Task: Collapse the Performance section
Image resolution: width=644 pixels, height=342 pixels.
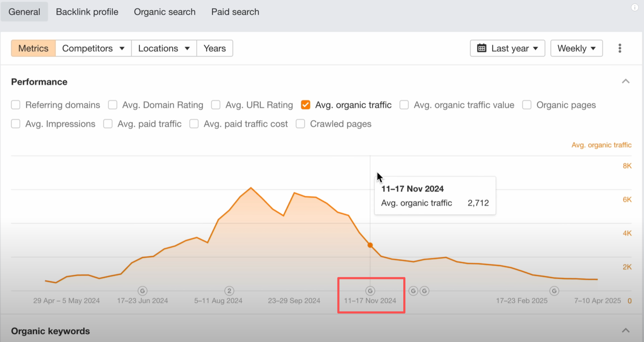Action: coord(625,82)
